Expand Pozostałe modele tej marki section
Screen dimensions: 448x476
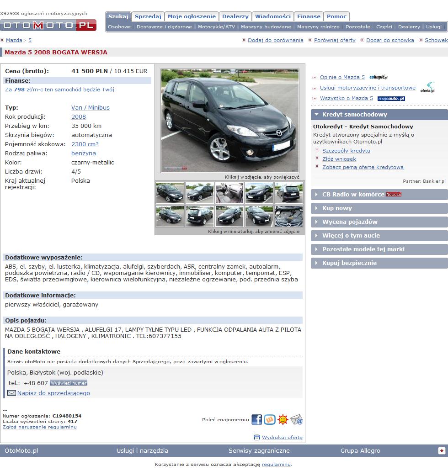(x=379, y=249)
